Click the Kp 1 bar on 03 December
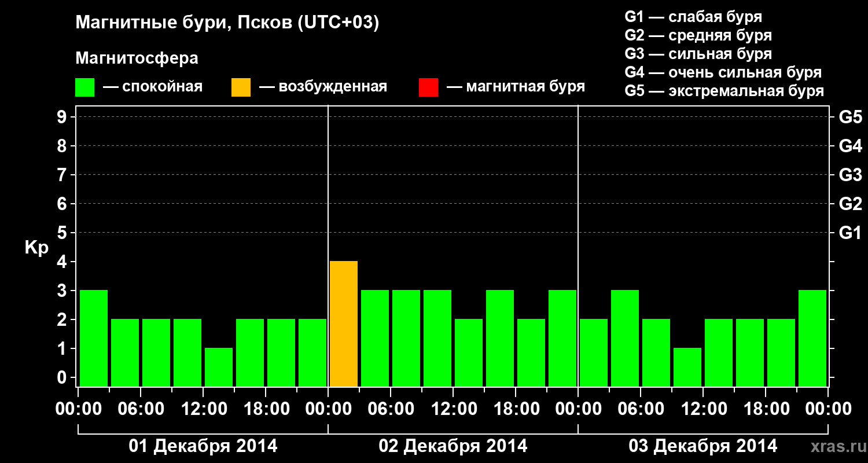The width and height of the screenshot is (868, 463). tap(687, 367)
